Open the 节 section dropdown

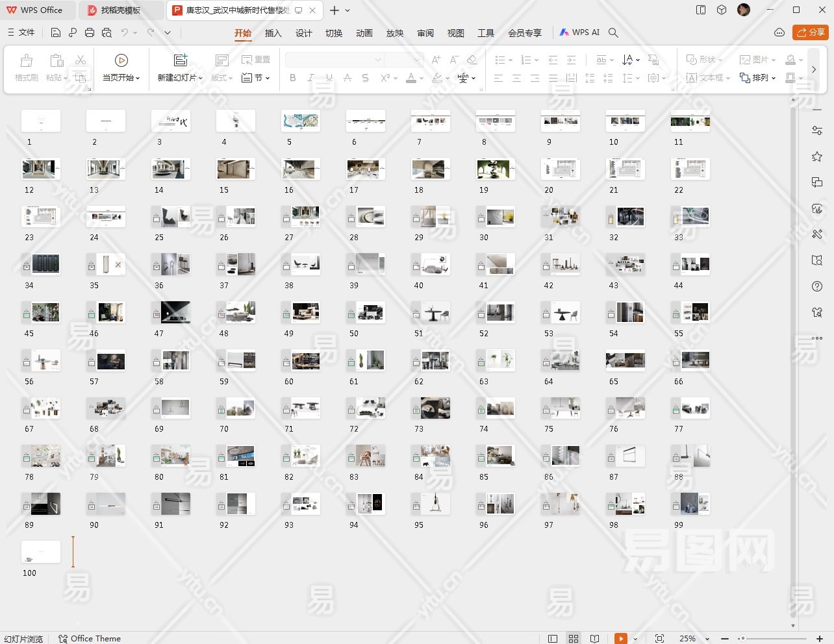coord(255,78)
